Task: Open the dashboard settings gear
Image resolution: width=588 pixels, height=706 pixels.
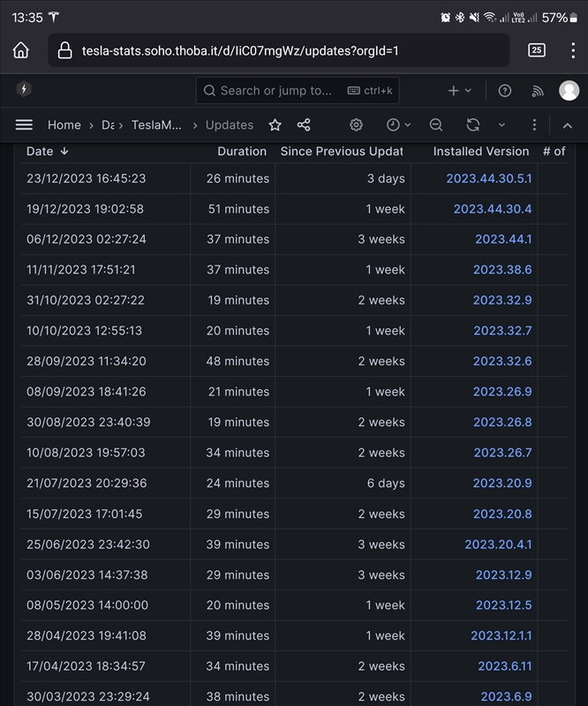Action: [356, 124]
